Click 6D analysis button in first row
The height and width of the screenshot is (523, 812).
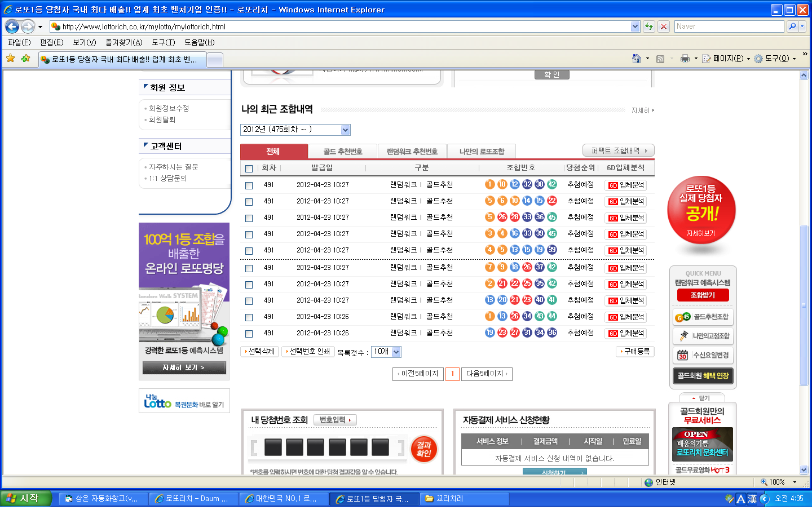(625, 185)
